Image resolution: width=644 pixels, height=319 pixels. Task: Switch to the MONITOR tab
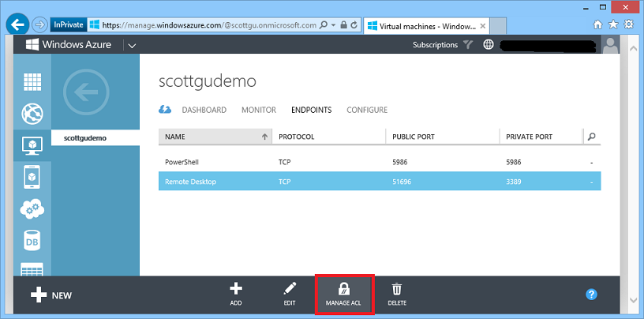point(259,111)
